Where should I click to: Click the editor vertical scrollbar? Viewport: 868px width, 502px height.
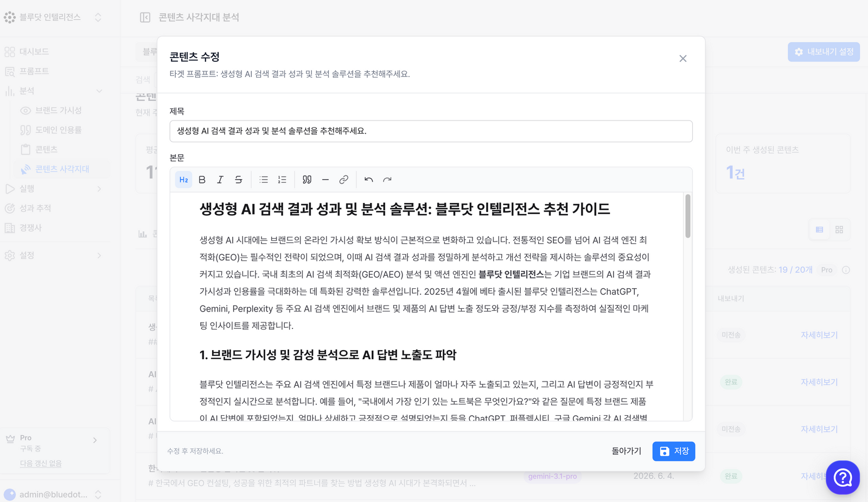(688, 216)
